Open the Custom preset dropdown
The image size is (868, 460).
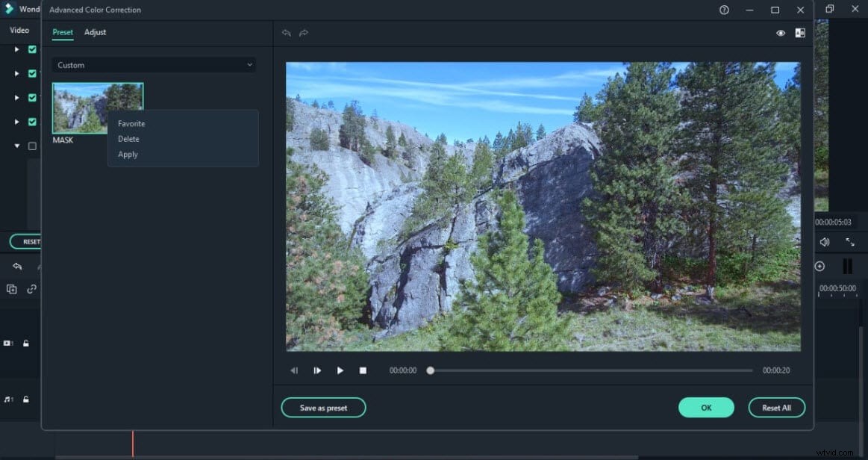point(154,65)
